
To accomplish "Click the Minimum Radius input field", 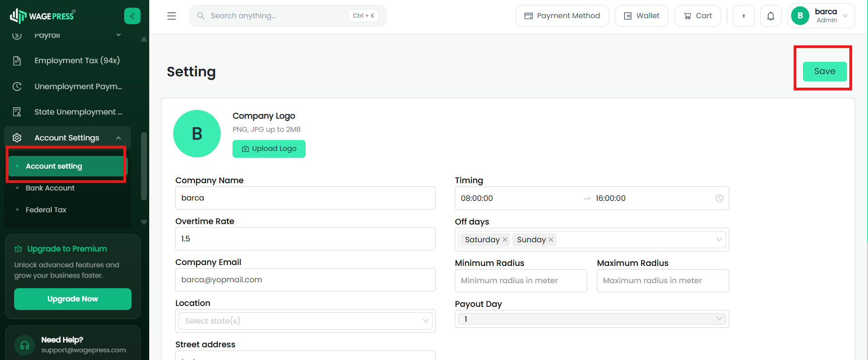I will (x=521, y=281).
